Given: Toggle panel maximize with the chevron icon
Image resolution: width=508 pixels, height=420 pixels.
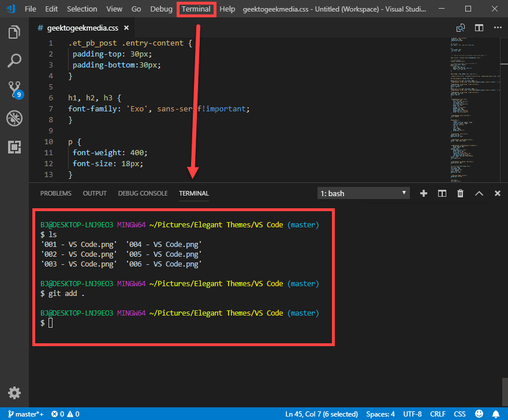Looking at the screenshot, I should click(x=479, y=193).
